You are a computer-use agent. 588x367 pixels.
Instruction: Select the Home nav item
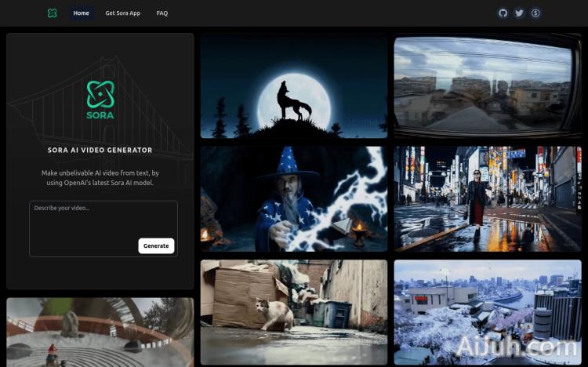coord(81,13)
